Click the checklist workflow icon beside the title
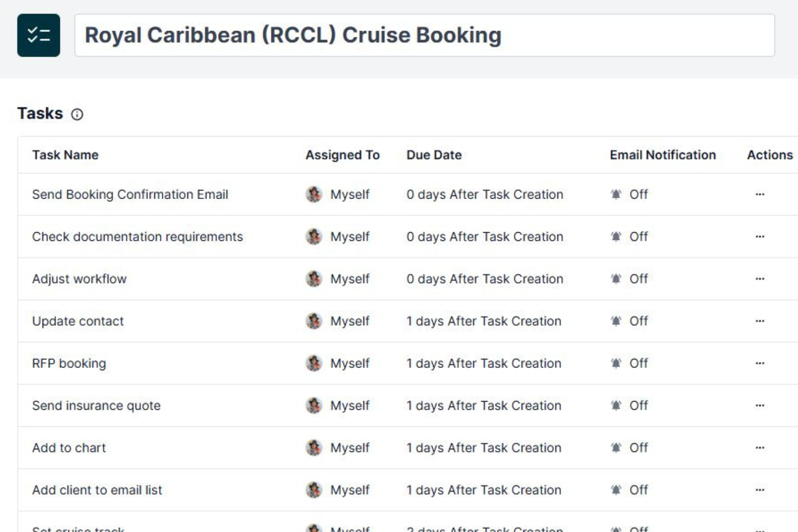Image resolution: width=798 pixels, height=532 pixels. coord(39,35)
